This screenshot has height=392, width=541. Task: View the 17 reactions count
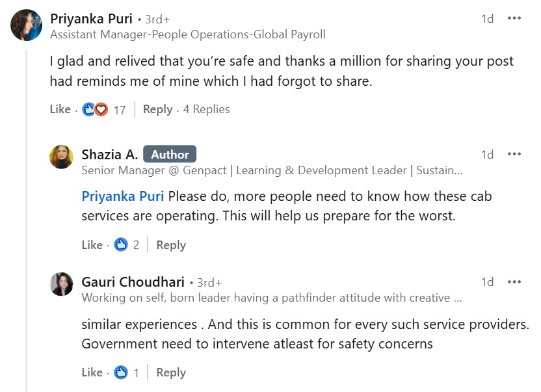tap(120, 110)
